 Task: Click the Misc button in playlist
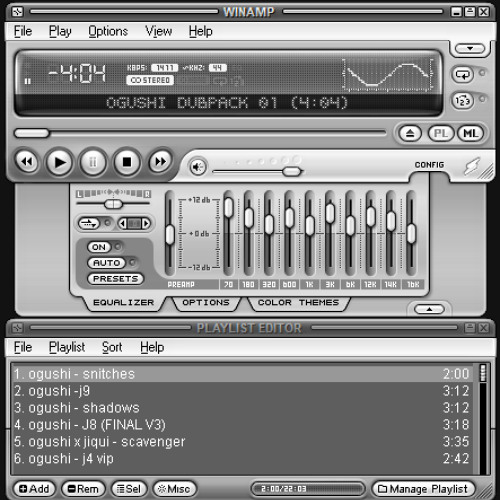pyautogui.click(x=174, y=489)
